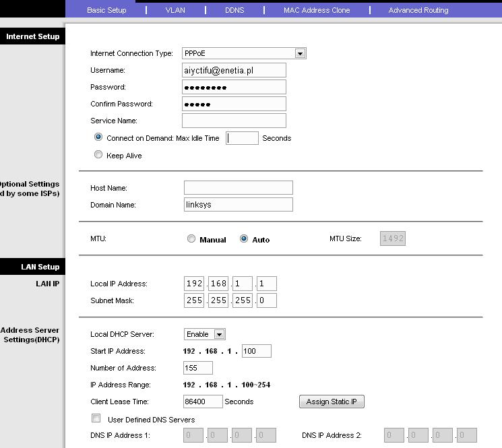502x448 pixels.
Task: Open the Basic Setup tab
Action: 106,10
